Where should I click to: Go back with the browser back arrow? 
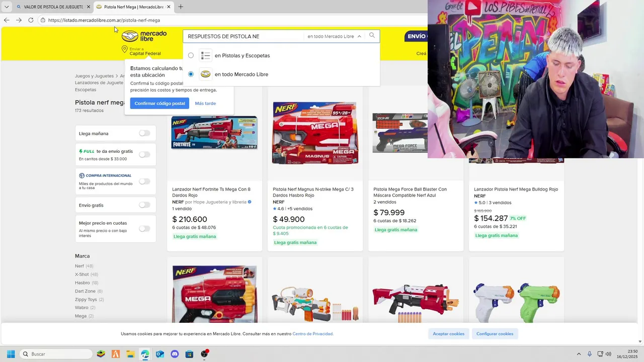point(7,20)
